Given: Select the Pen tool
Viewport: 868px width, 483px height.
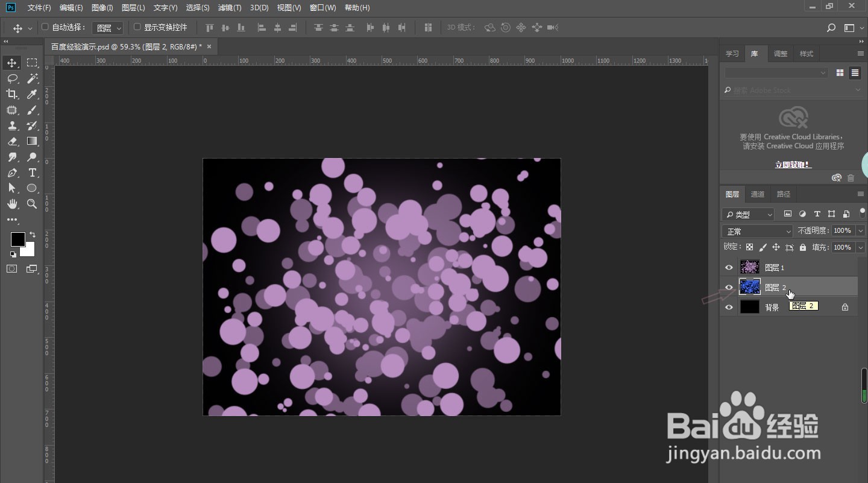Looking at the screenshot, I should coord(12,172).
